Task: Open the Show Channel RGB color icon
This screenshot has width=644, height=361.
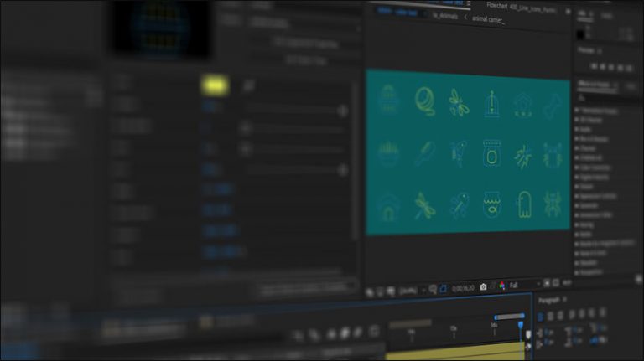Action: click(502, 286)
